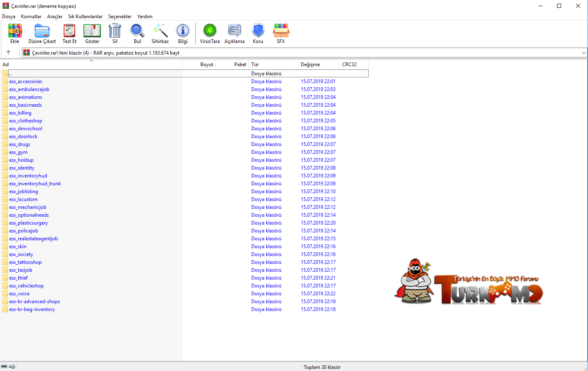Sort by the Paket column header
This screenshot has height=371, width=588.
click(232, 65)
